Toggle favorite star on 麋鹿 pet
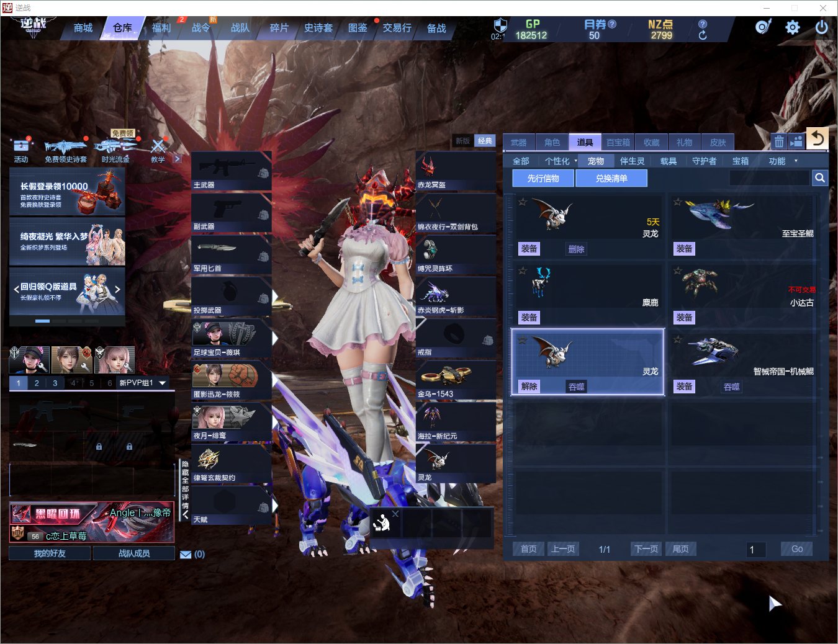838x644 pixels. tap(523, 271)
